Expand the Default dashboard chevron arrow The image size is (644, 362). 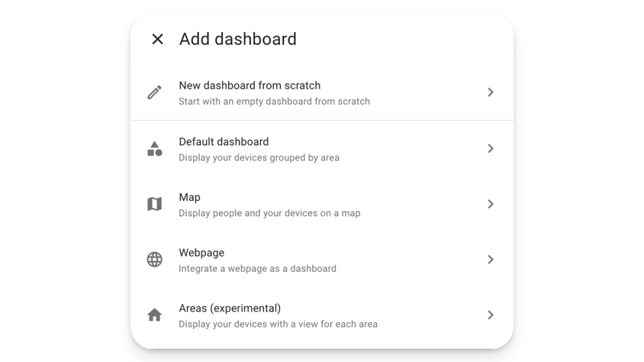(490, 148)
